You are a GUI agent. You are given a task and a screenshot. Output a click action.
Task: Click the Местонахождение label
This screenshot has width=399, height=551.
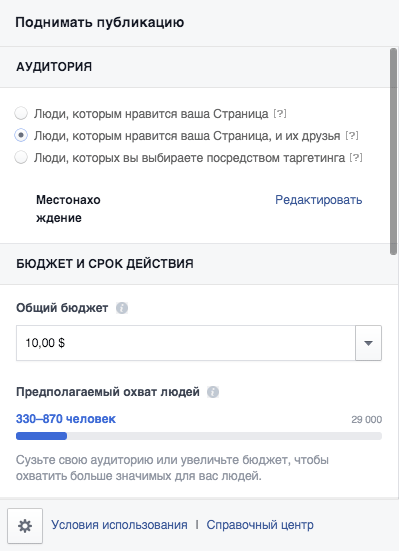tap(68, 209)
